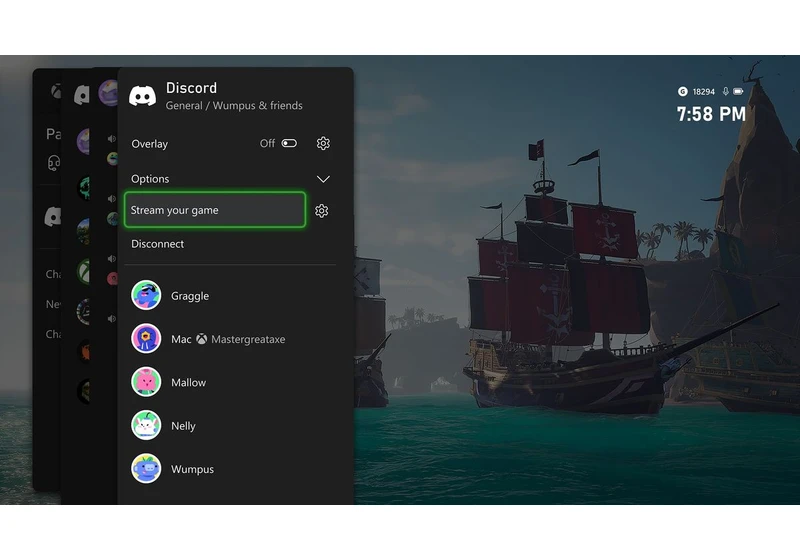Click the Xbox icon next to Mastergreataxe
800x560 pixels.
(x=202, y=339)
